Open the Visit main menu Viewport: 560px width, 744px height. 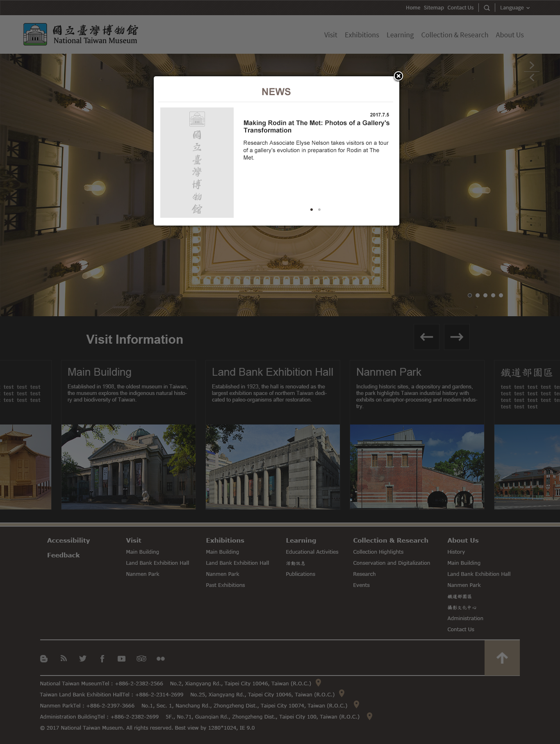coord(330,35)
